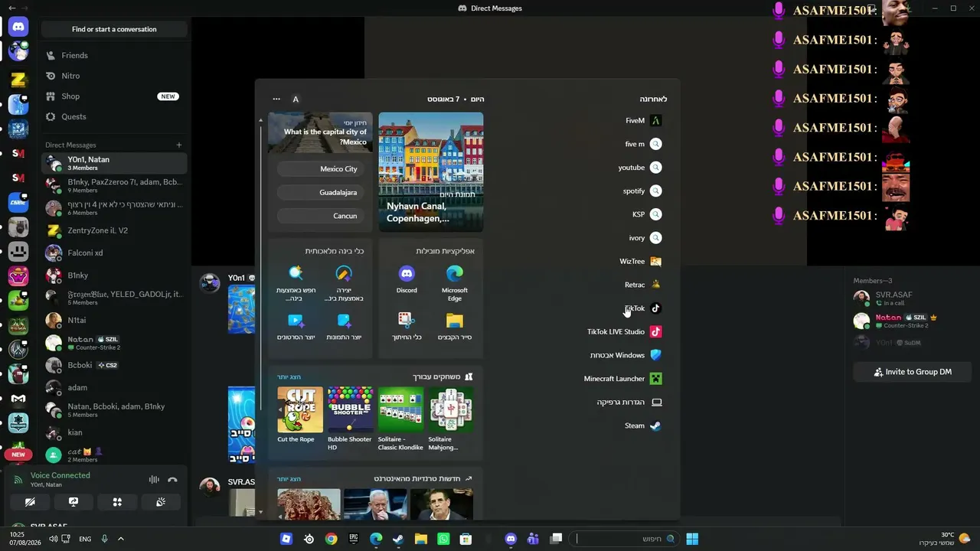Open Retrac in the recent list

click(x=643, y=285)
